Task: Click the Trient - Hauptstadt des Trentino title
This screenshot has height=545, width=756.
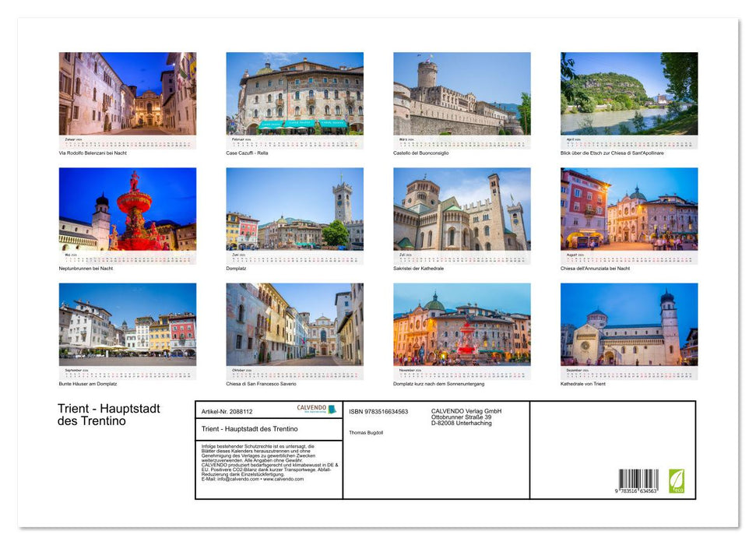Action: [x=109, y=415]
